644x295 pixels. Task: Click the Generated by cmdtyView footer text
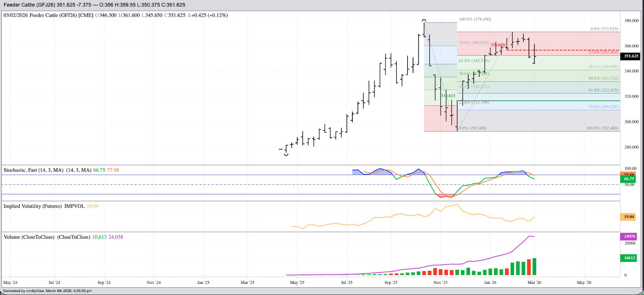pos(47,291)
